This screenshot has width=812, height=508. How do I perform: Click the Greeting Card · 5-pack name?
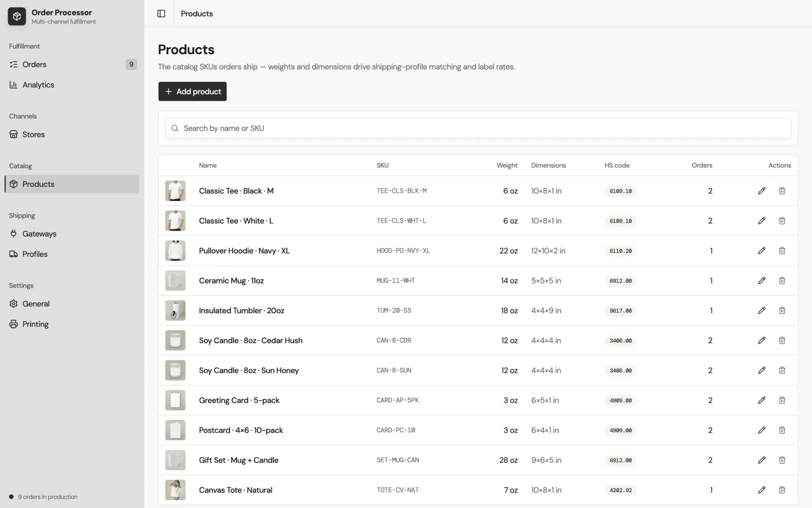pyautogui.click(x=239, y=400)
